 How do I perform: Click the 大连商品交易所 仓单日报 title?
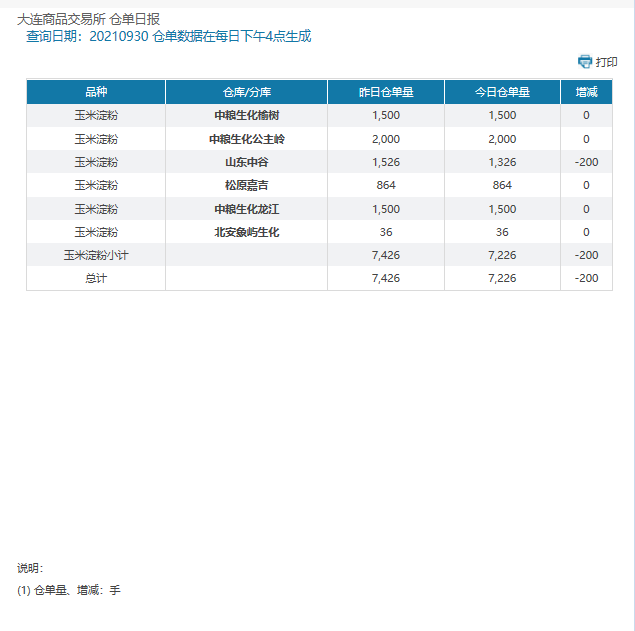[x=89, y=19]
